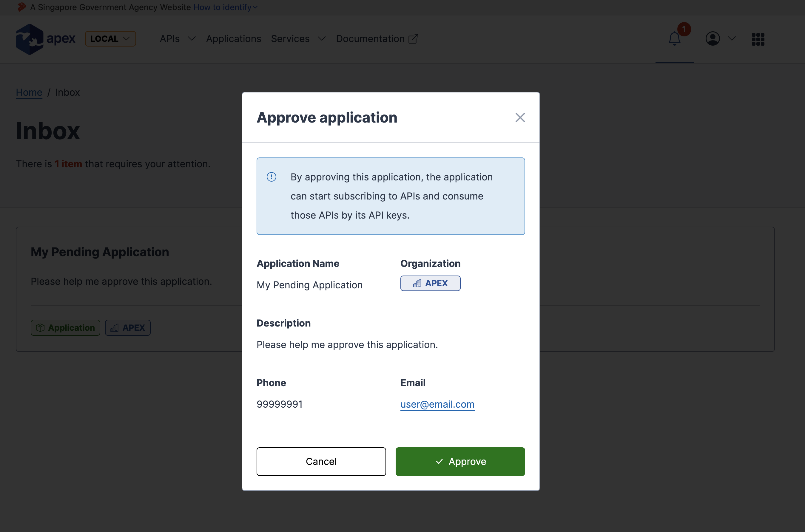This screenshot has height=532, width=805.
Task: Open the APIs dropdown menu
Action: (177, 38)
